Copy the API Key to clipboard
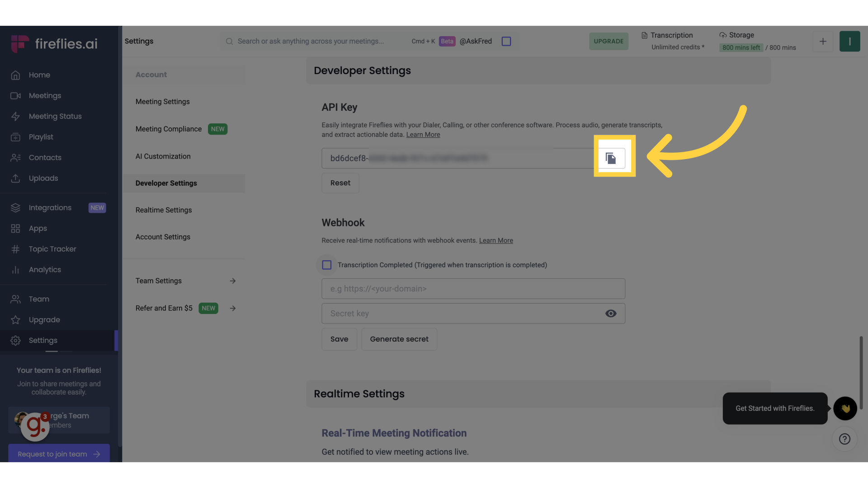This screenshot has height=488, width=868. point(612,158)
